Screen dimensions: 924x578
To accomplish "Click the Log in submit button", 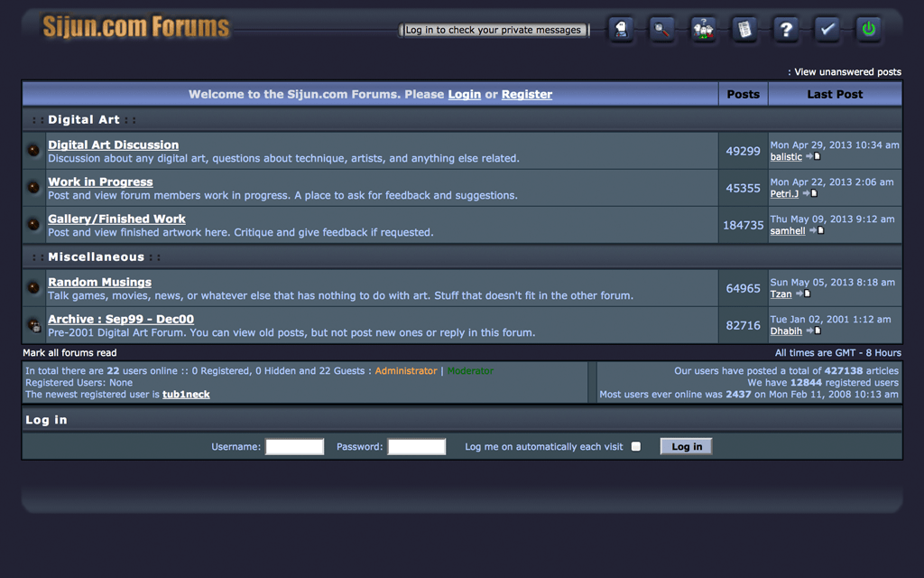I will pyautogui.click(x=686, y=446).
